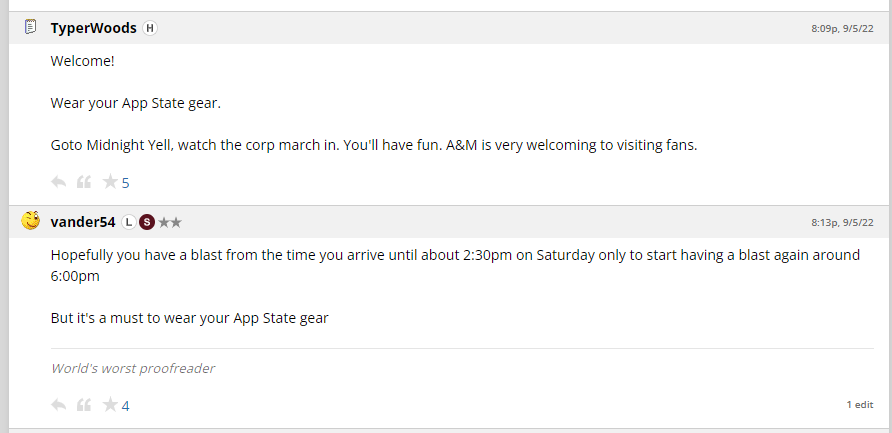Click the H badge next to TyperWoods

click(x=150, y=28)
